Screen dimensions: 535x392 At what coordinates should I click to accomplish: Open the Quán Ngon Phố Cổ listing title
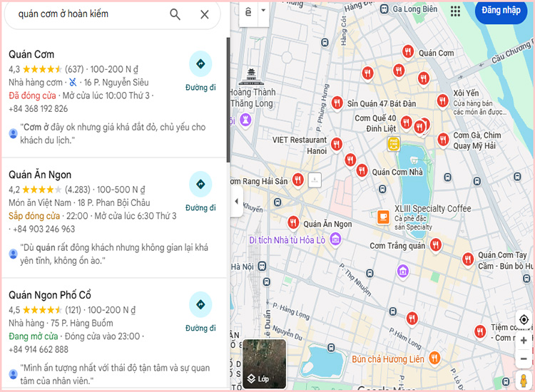(x=50, y=295)
